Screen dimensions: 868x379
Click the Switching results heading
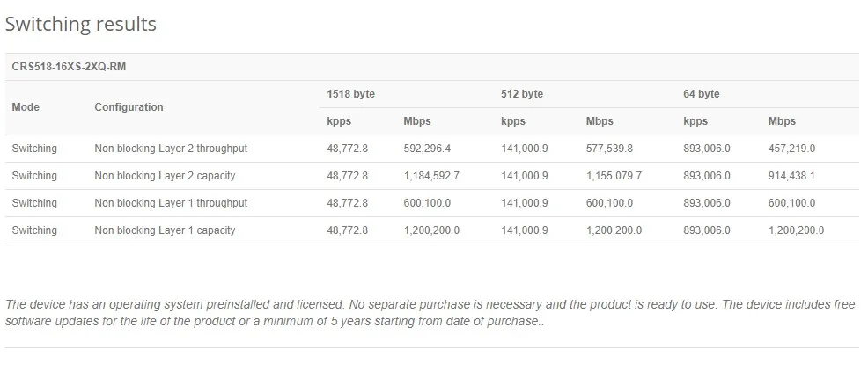pos(81,25)
